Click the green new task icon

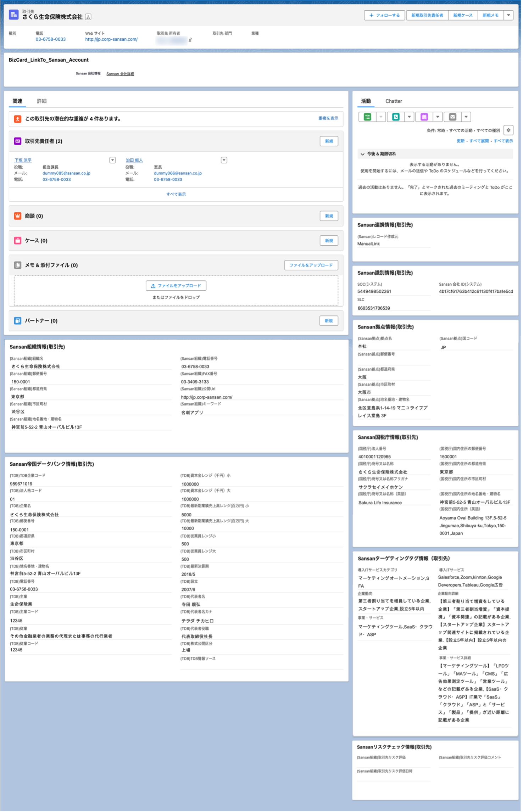coord(367,117)
